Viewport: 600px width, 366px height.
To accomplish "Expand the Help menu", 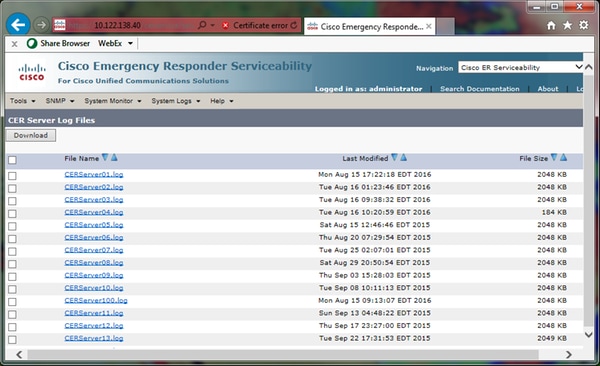I will pyautogui.click(x=222, y=101).
